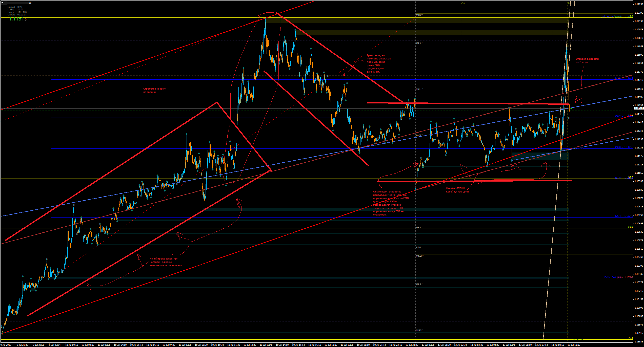This screenshot has height=347, width=644.
Task: Click the MS3^ pivot level label
Action: [419, 331]
